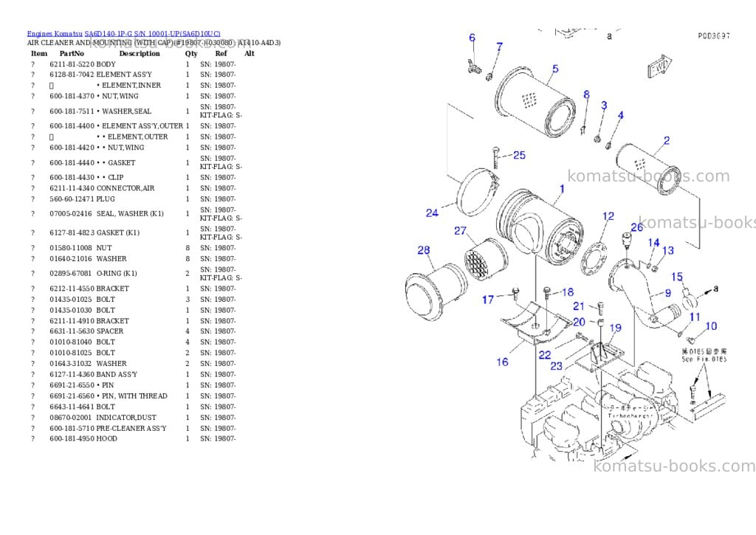Viewport: 756px width, 535px height.
Task: Click INDICATOR,DUST description
Action: pos(126,418)
